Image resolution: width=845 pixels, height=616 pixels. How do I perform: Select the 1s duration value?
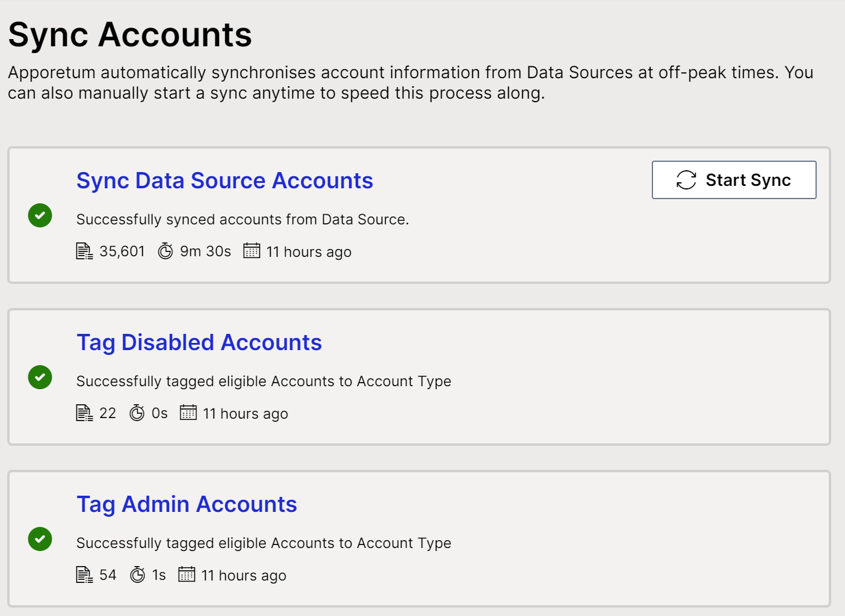(x=159, y=575)
